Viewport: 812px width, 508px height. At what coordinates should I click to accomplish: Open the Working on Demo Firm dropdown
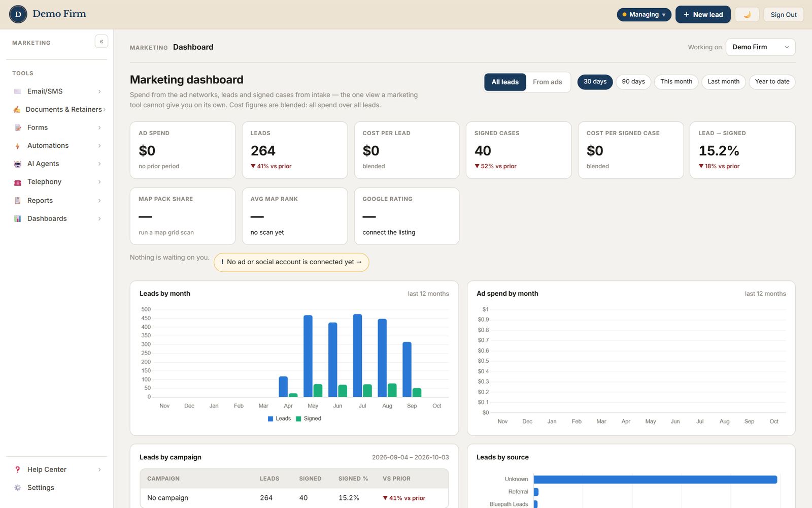click(760, 47)
